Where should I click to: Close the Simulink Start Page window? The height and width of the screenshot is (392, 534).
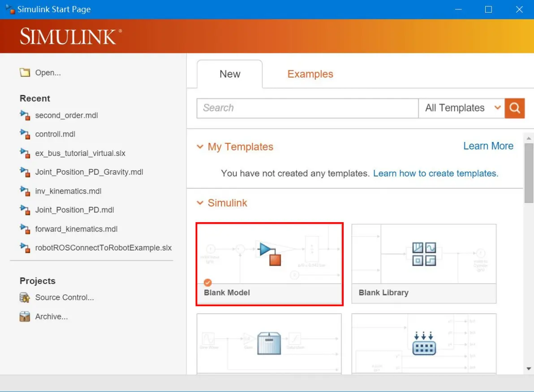tap(519, 9)
